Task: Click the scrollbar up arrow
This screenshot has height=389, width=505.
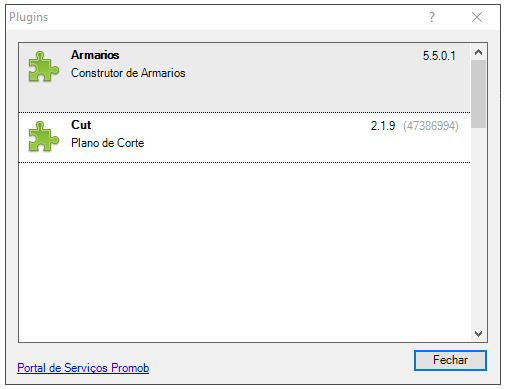Action: (x=479, y=52)
